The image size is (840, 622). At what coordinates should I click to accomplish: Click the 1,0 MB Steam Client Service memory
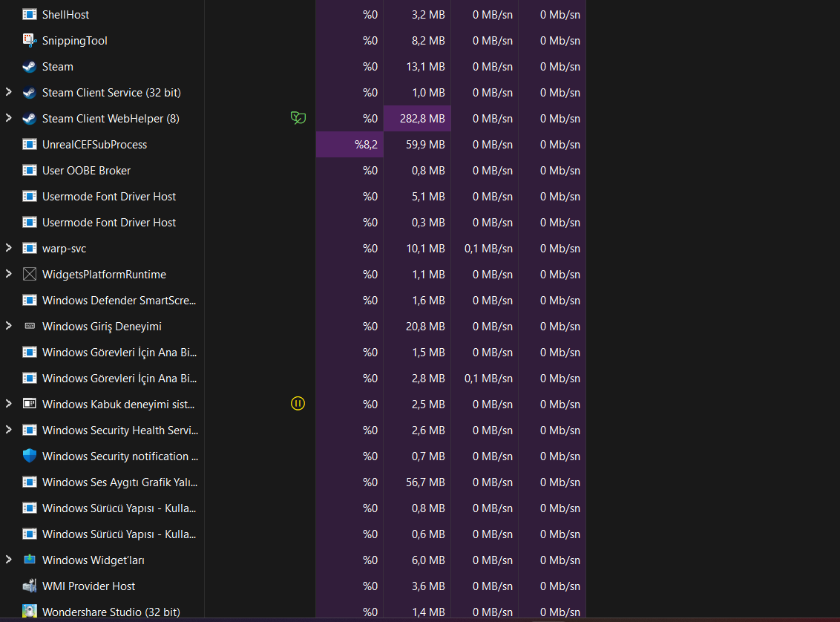tap(428, 93)
